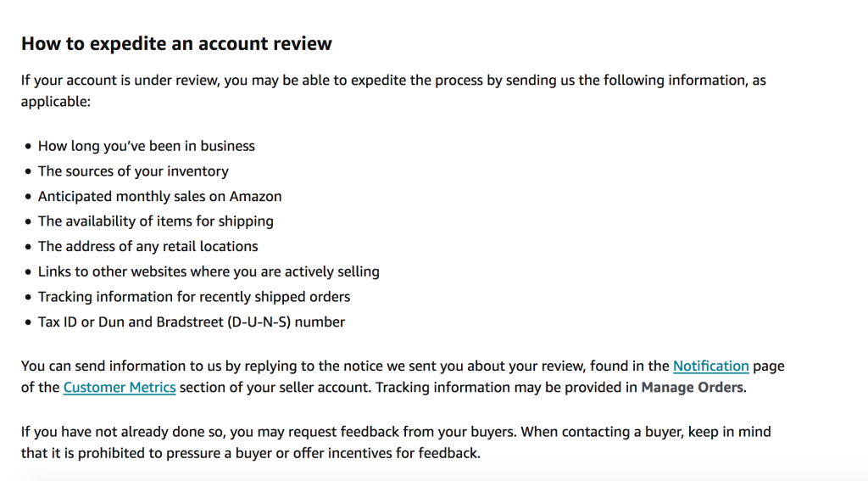
Task: Click the bullet dot before 'How long you've been'
Action: pos(28,146)
